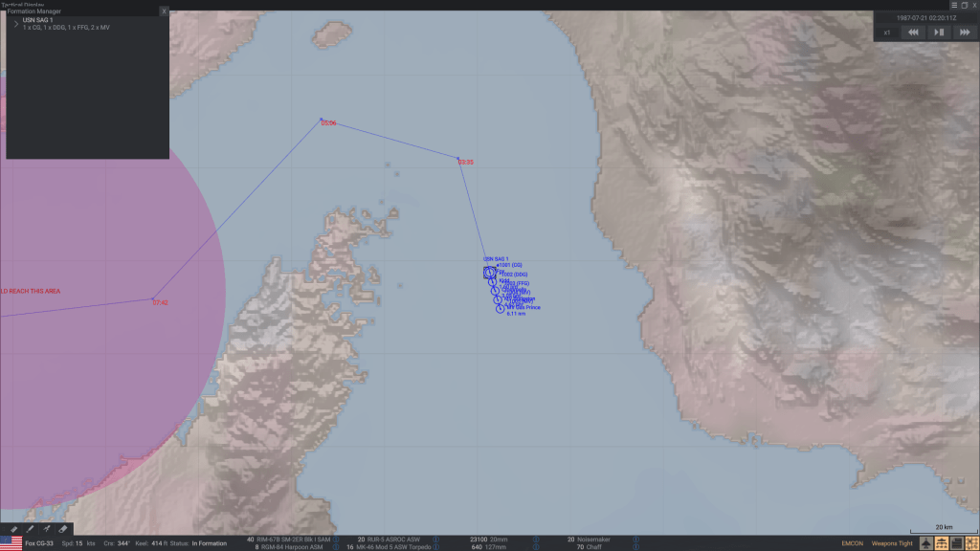Open info for RUR-5 ASROC ASW
Viewport: 980px width, 551px height.
click(434, 540)
